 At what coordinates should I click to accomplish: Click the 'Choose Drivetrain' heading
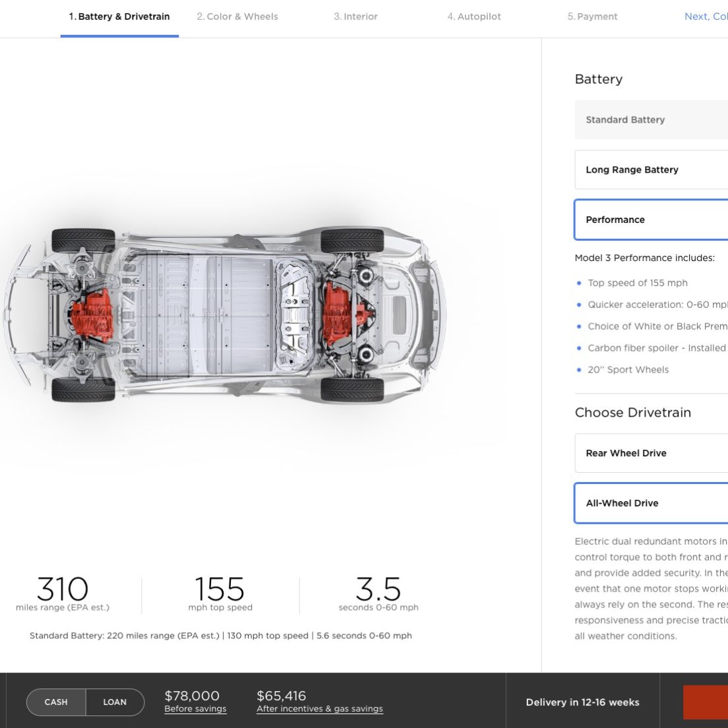[x=633, y=412]
